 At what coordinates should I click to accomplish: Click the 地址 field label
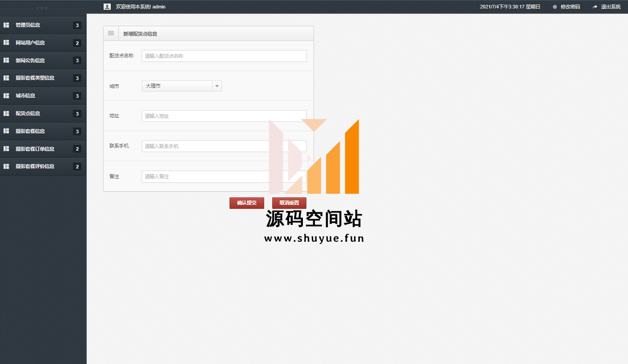click(114, 116)
